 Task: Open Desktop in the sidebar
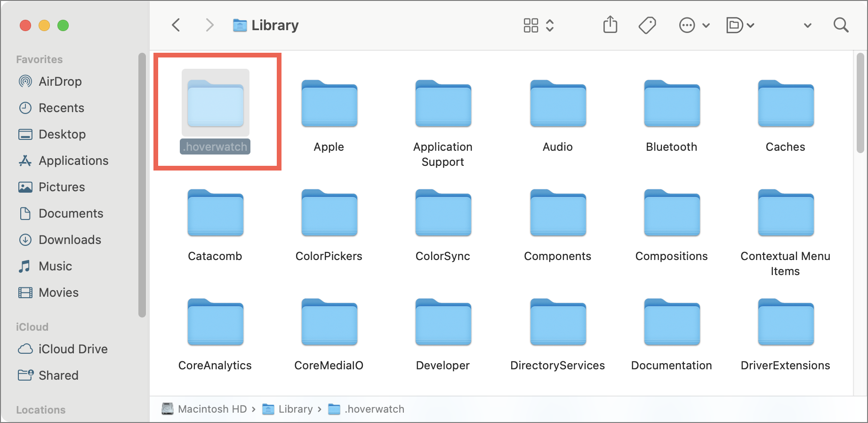(52, 134)
